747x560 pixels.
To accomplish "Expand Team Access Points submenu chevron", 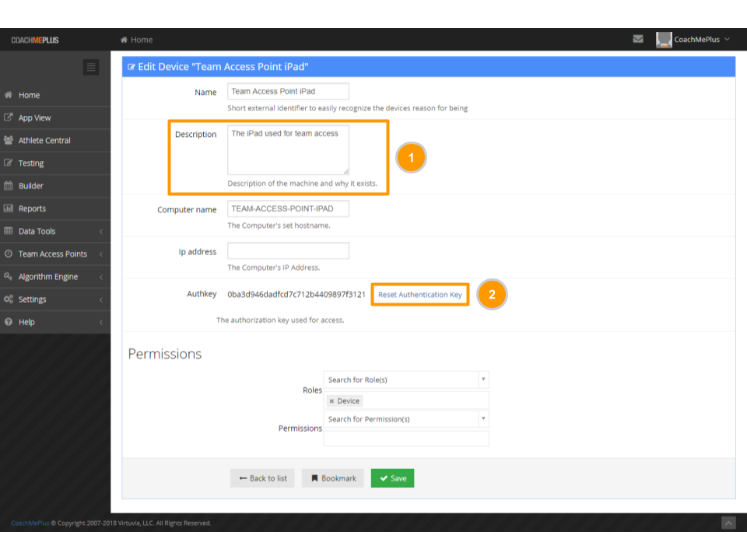I will tap(101, 254).
